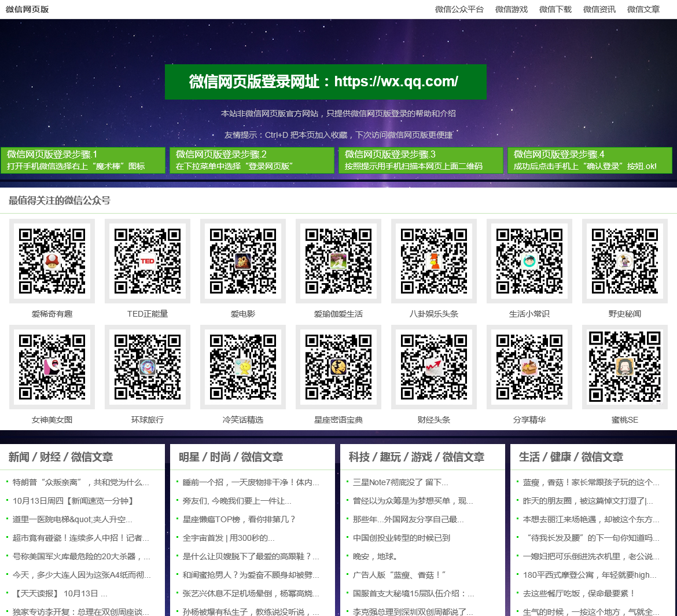Open 10月13日周四 新闻速览一分钟 article
This screenshot has height=616, width=677.
pyautogui.click(x=74, y=501)
